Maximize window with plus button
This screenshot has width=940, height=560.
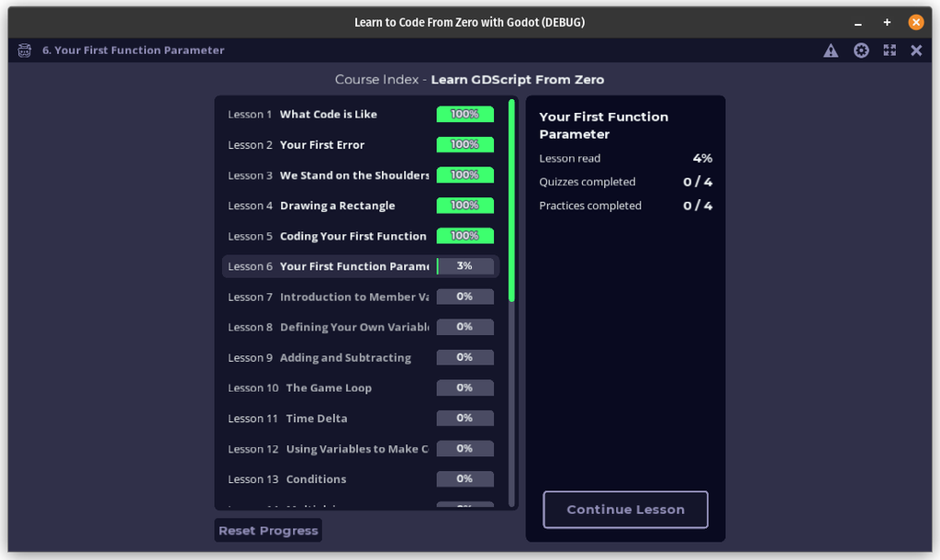(887, 23)
